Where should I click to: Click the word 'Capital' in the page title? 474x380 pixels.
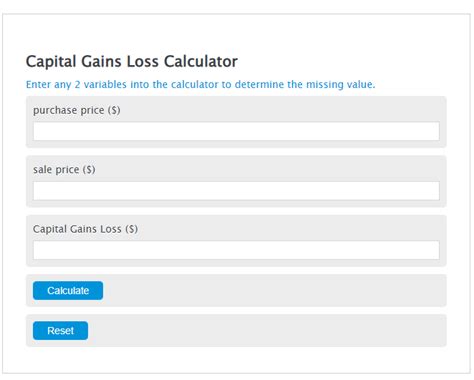(x=51, y=62)
